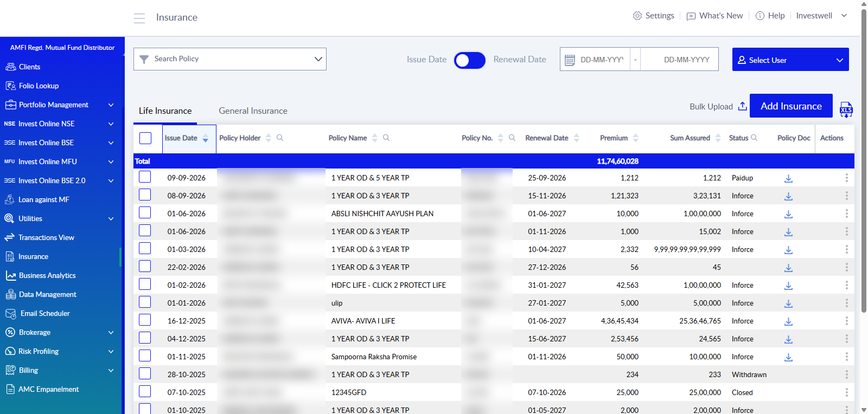Open actions menu for HDFC LIFE row
868x414 pixels.
tap(846, 285)
